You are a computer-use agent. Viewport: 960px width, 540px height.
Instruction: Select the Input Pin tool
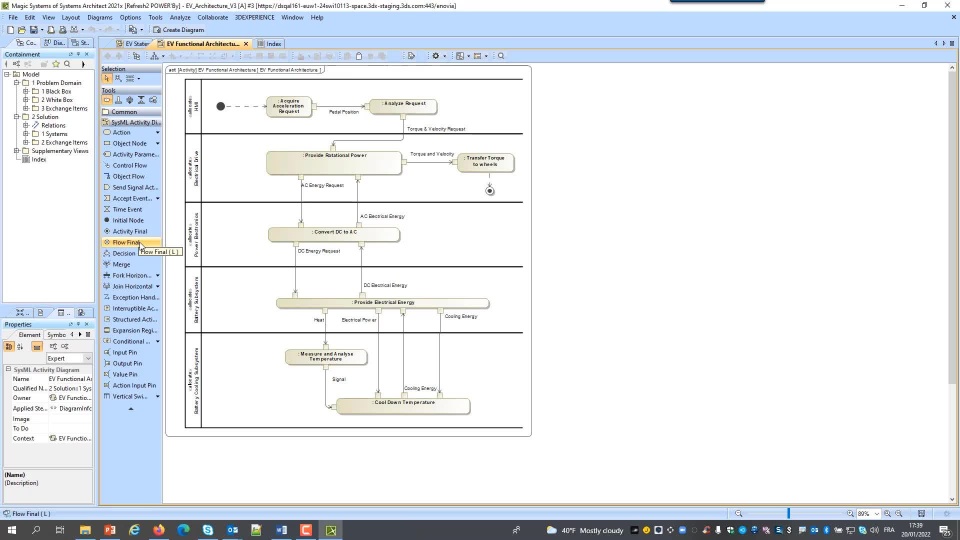click(x=124, y=353)
